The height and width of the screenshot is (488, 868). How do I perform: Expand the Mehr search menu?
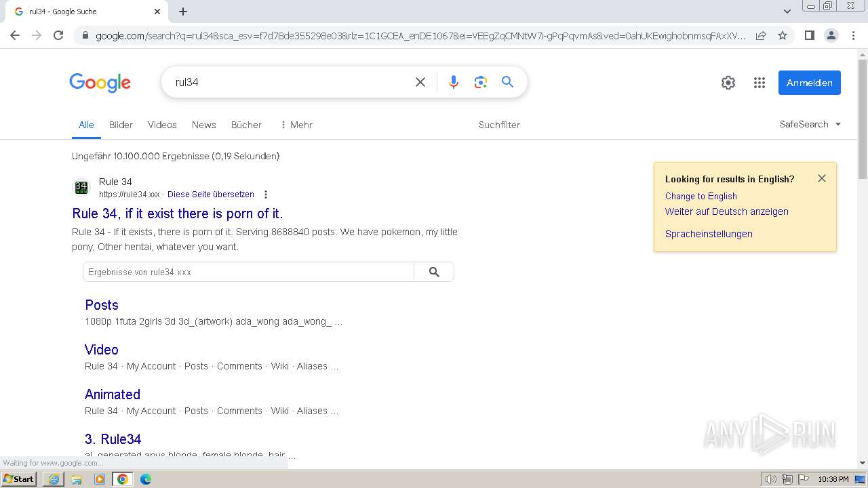296,125
